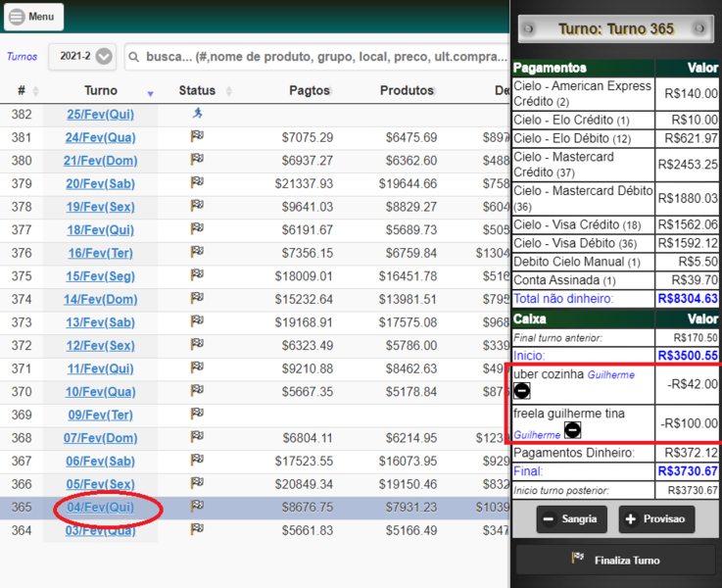This screenshot has height=588, width=722.
Task: Click the Pagtos column header
Action: point(310,91)
